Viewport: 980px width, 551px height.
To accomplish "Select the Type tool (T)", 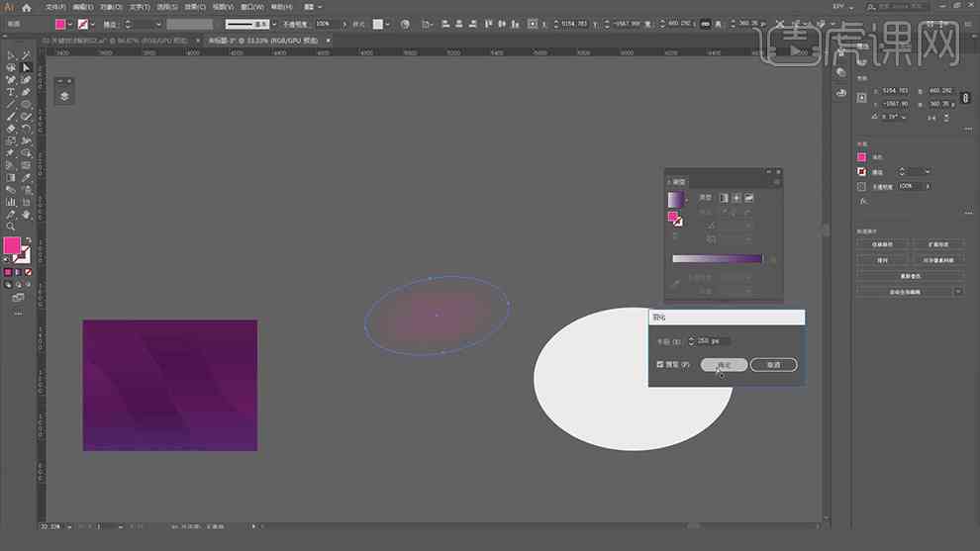I will [11, 92].
